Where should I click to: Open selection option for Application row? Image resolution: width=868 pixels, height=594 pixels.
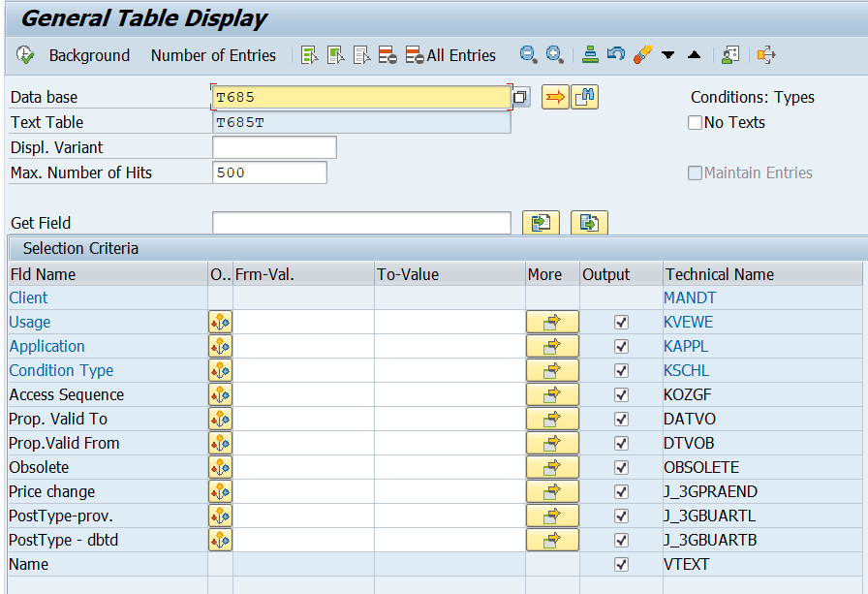[x=220, y=347]
